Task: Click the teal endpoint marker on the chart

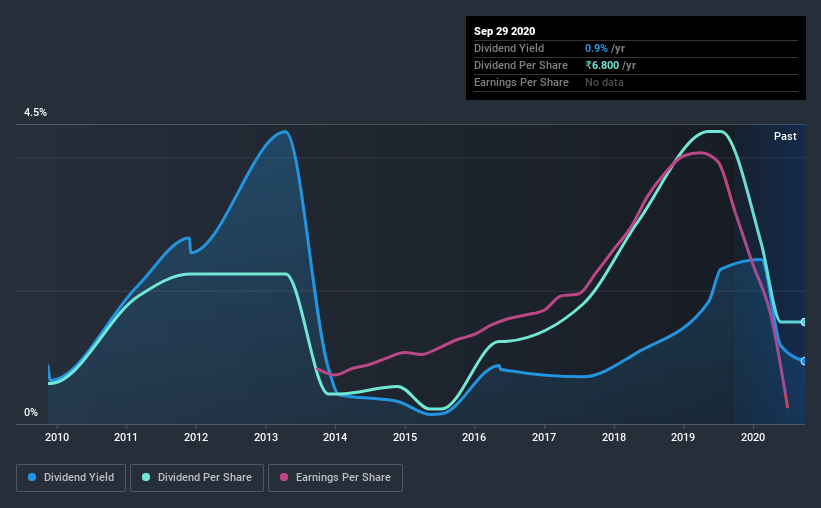Action: tap(803, 322)
